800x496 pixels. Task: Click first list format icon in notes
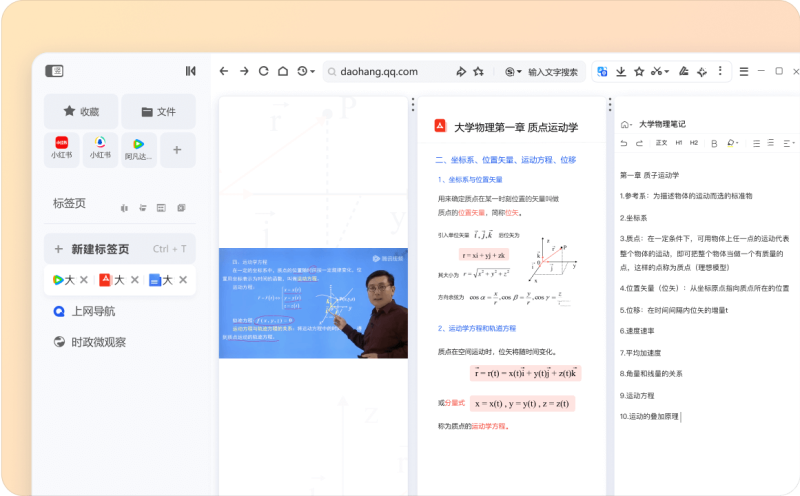(756, 144)
